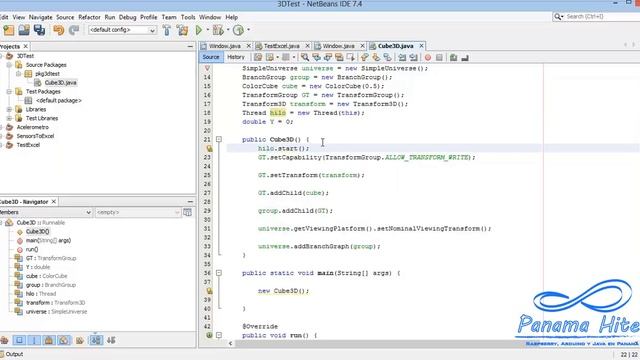
Task: Collapse the main method code fold
Action: 219,273
